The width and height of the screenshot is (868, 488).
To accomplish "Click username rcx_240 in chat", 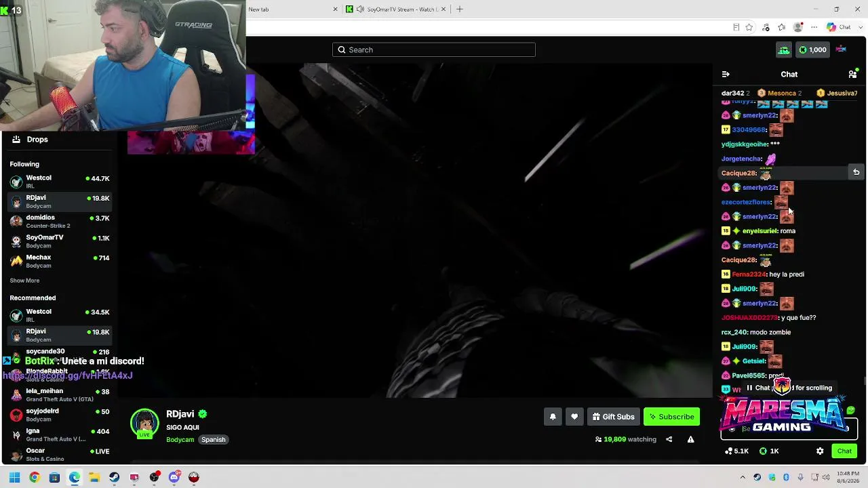I will (x=734, y=332).
